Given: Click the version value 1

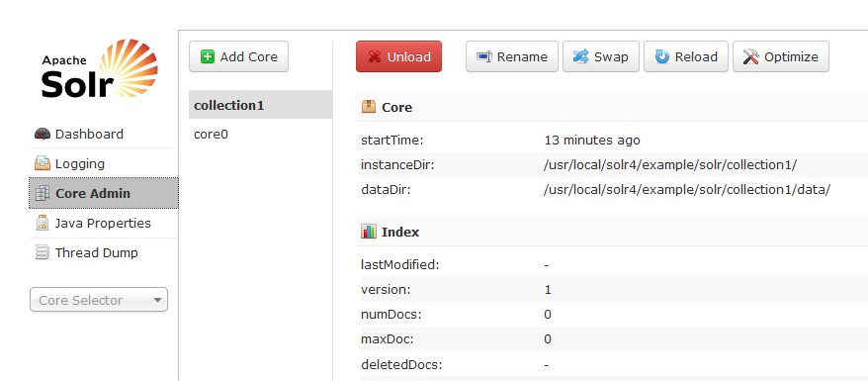Looking at the screenshot, I should click(x=548, y=290).
